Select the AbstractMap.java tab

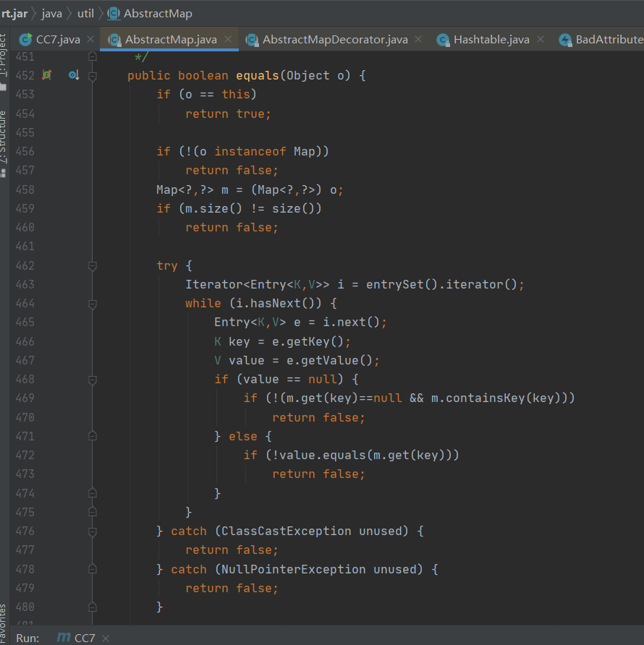click(169, 40)
